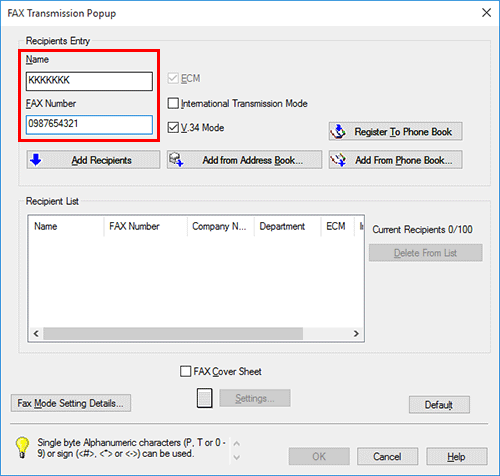500x476 pixels.
Task: Click the Register To Phone Book icon
Action: (x=338, y=132)
